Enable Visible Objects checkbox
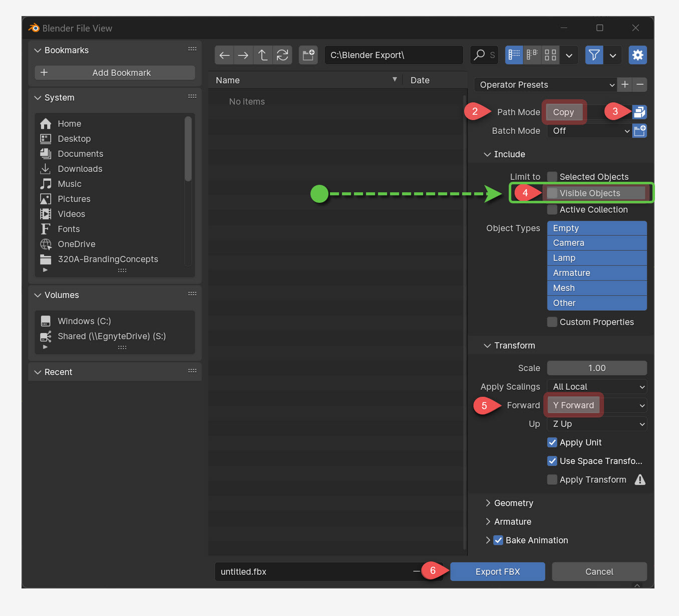679x616 pixels. [552, 193]
